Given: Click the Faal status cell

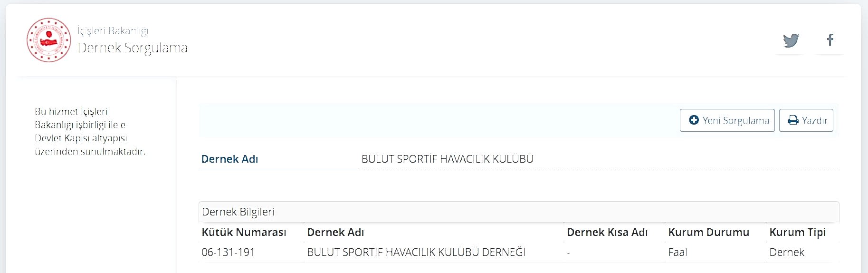Looking at the screenshot, I should [x=678, y=252].
